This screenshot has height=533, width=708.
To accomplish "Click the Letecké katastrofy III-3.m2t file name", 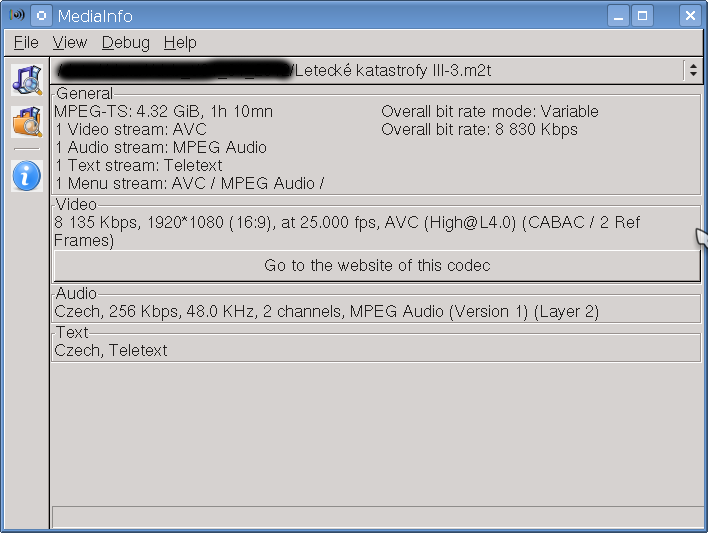I will click(x=393, y=70).
